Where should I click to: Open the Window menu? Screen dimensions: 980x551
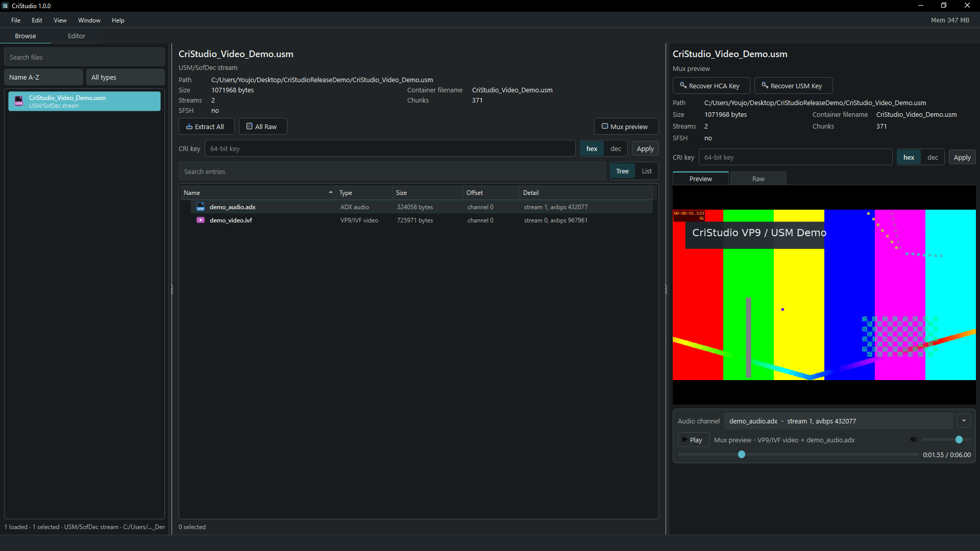click(x=89, y=20)
